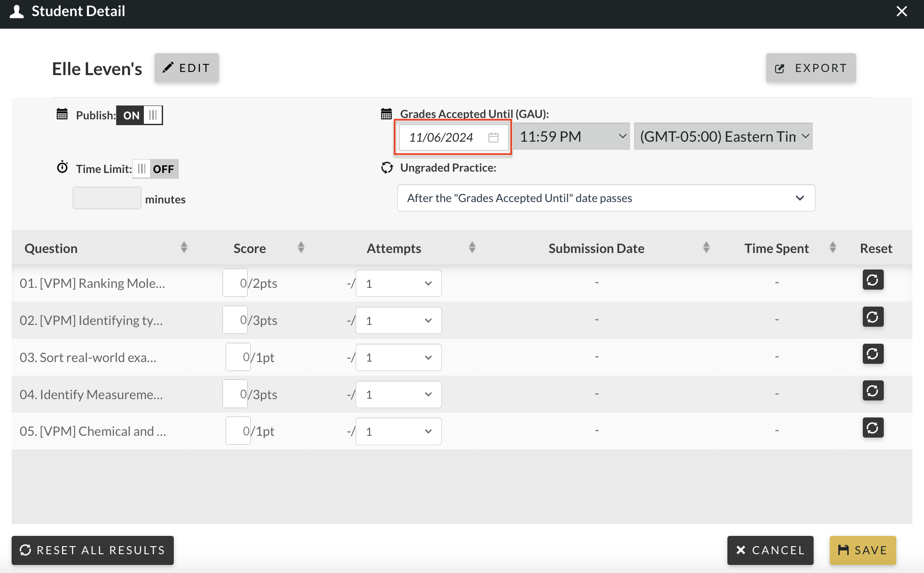The width and height of the screenshot is (924, 573).
Task: Reset question 01 Ranking Mole results
Action: [873, 280]
